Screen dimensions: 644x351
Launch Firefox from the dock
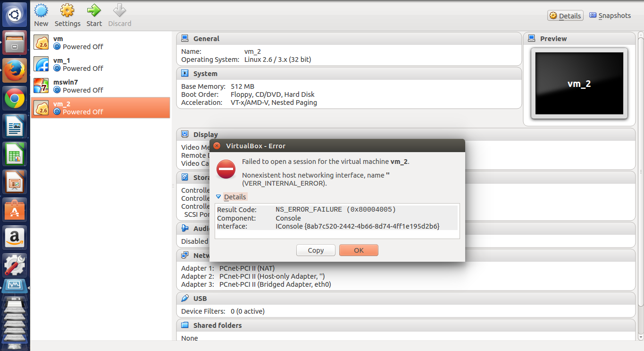tap(15, 71)
